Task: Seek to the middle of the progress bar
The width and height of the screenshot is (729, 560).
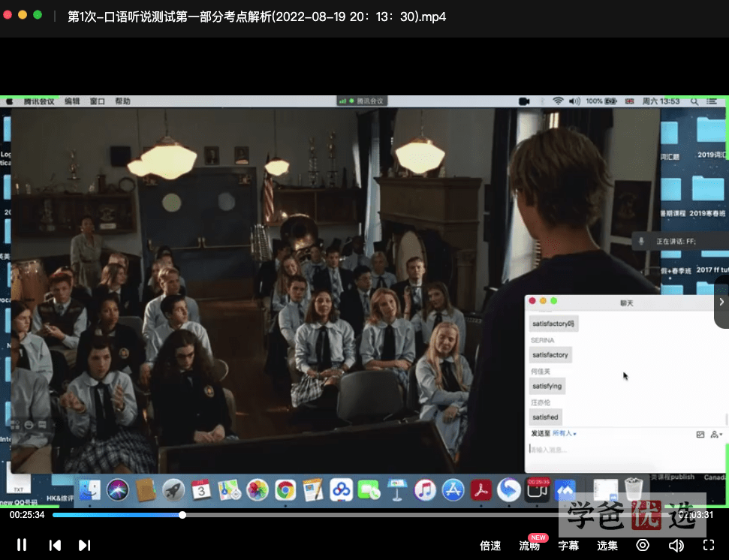Action: [x=364, y=515]
